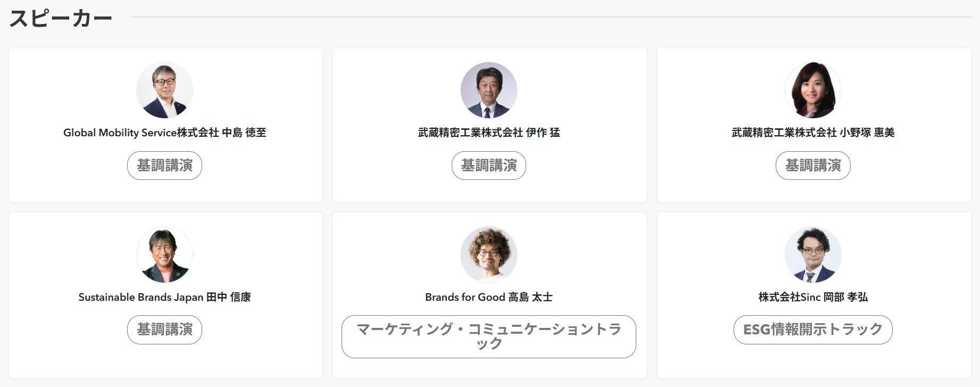Open Global Mobility Service株式会社 中島 徳至 name link
980x387 pixels.
click(164, 133)
